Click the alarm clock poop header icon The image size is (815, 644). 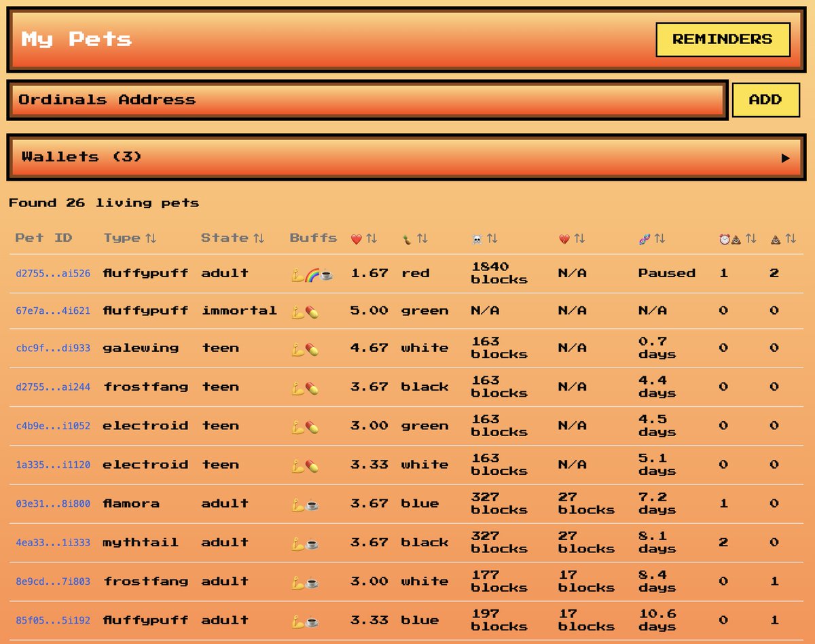click(730, 239)
